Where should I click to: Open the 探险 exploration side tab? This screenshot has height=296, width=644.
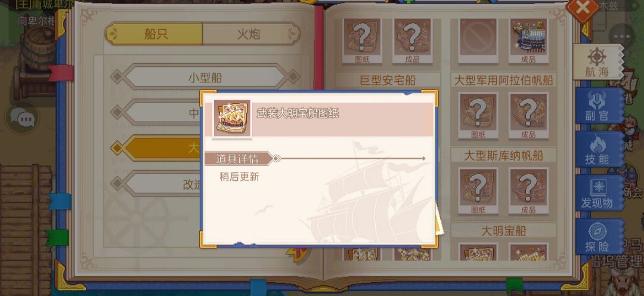click(599, 237)
